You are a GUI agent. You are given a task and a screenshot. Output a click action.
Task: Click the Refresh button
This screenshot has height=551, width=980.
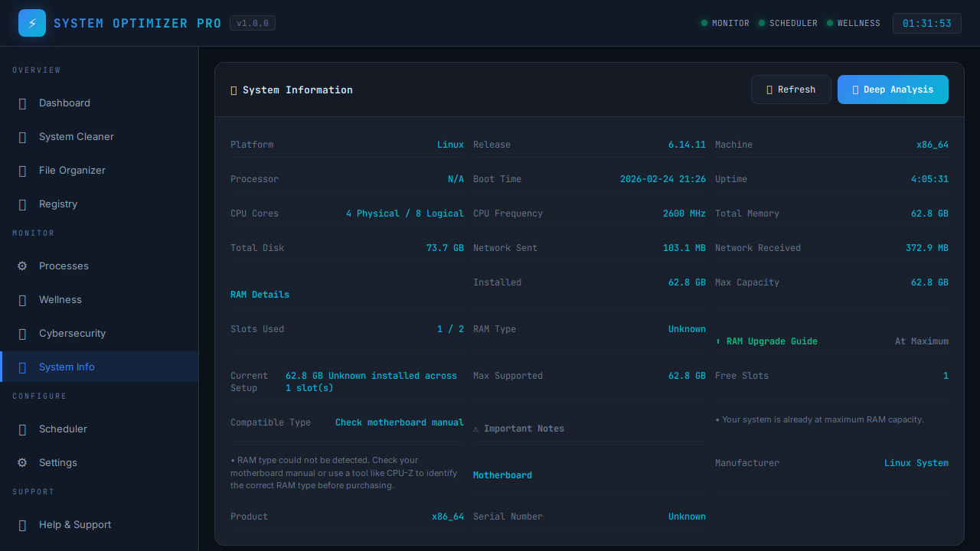(791, 90)
